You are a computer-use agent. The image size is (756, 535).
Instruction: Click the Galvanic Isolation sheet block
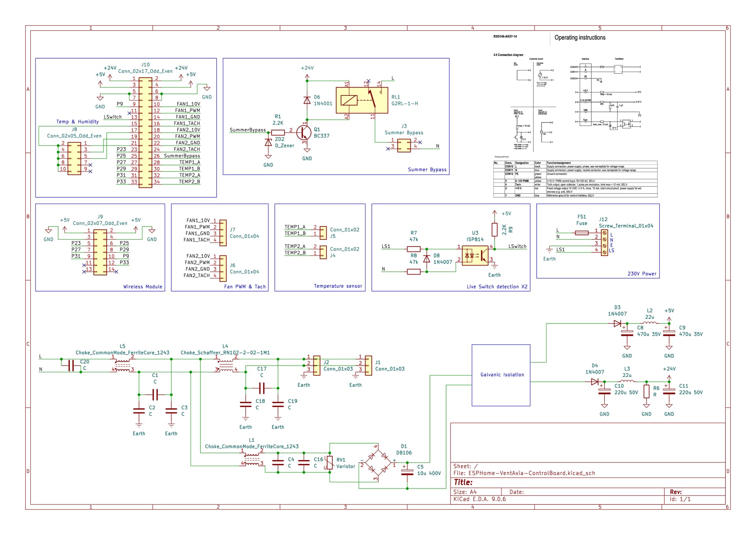(x=501, y=375)
